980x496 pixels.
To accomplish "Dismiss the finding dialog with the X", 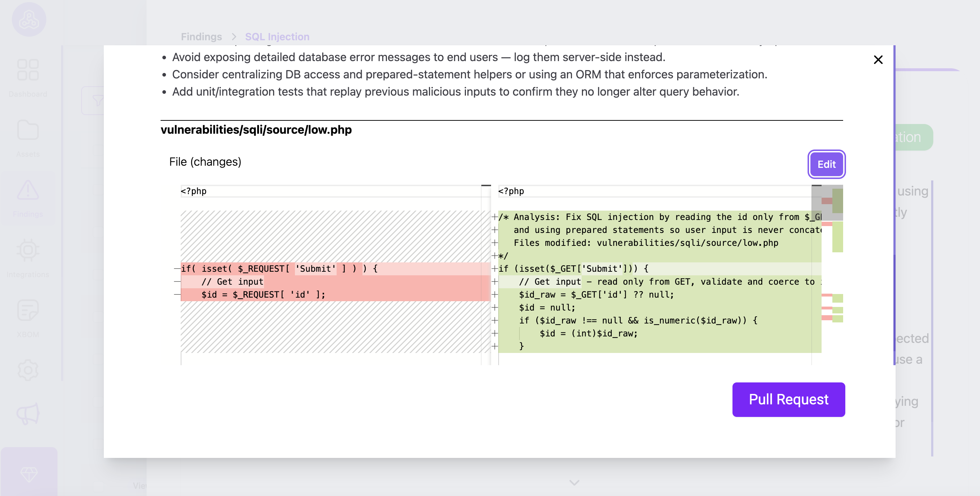I will [878, 59].
